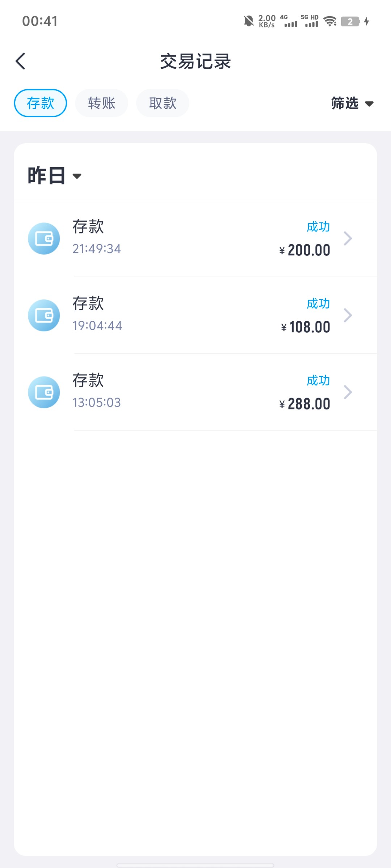Select the 存款 filter tab

coord(41,103)
